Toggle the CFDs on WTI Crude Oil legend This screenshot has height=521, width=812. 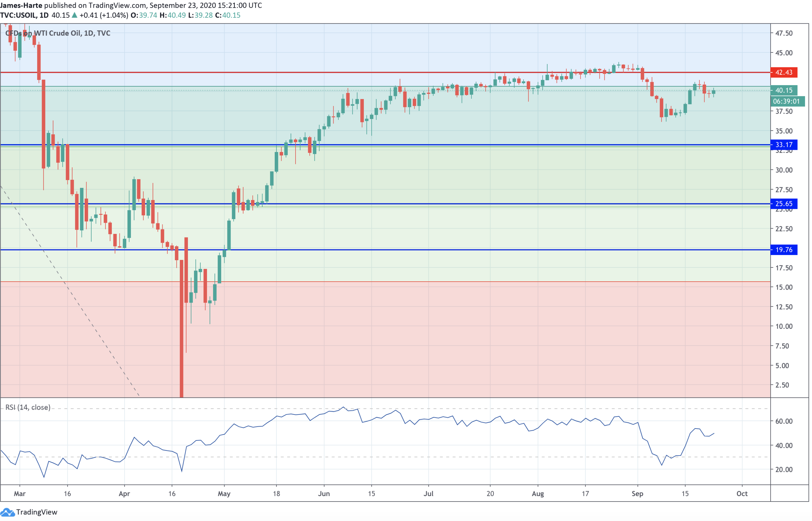(x=57, y=33)
